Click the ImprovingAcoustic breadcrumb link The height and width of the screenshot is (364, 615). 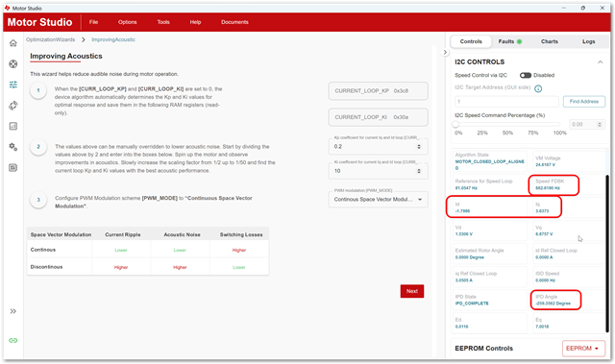[x=113, y=39]
